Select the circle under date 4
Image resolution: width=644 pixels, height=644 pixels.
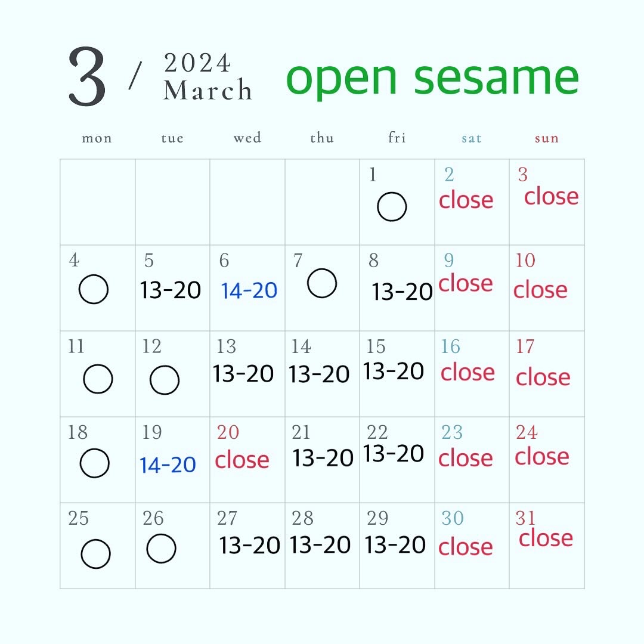[x=94, y=289]
